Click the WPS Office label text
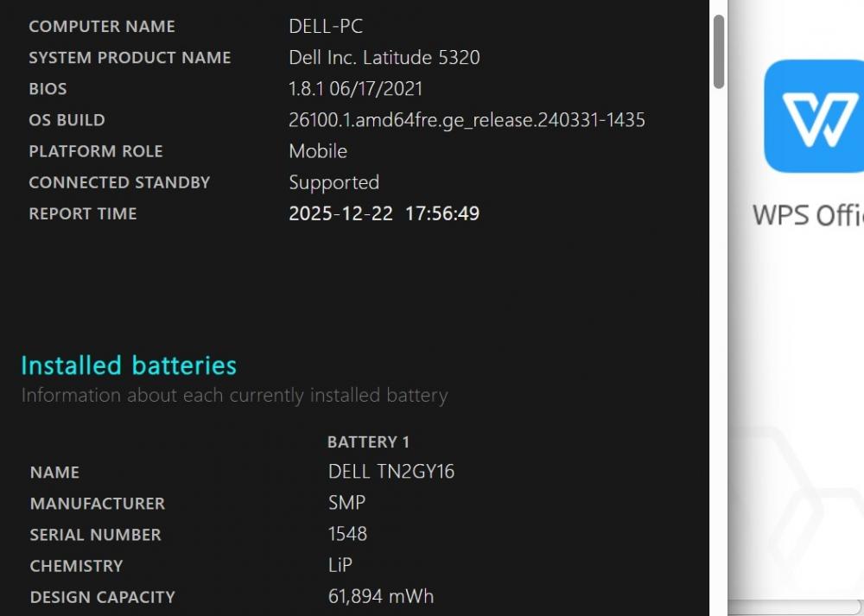Image resolution: width=864 pixels, height=616 pixels. (808, 214)
